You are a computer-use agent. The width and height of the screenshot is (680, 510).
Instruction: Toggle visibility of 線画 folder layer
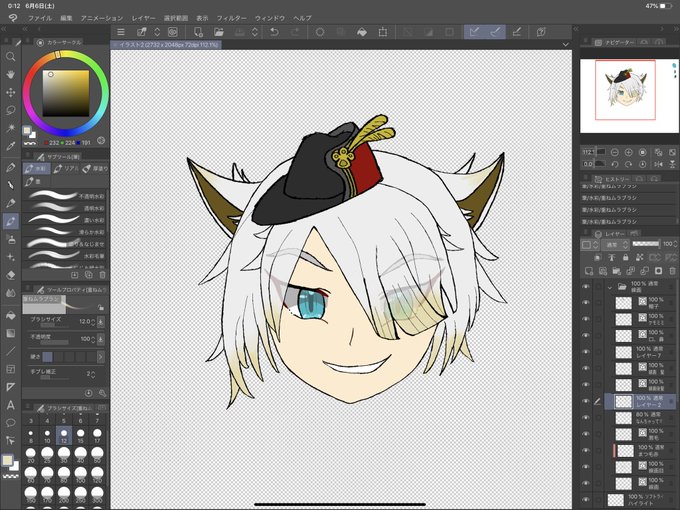click(586, 287)
